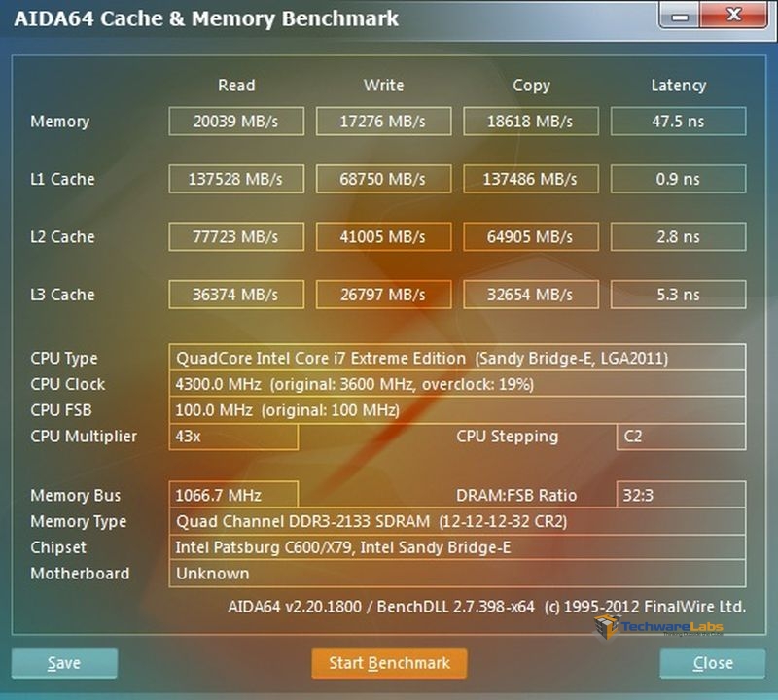Click the Close button at bottom
The height and width of the screenshot is (700, 778).
click(x=713, y=663)
